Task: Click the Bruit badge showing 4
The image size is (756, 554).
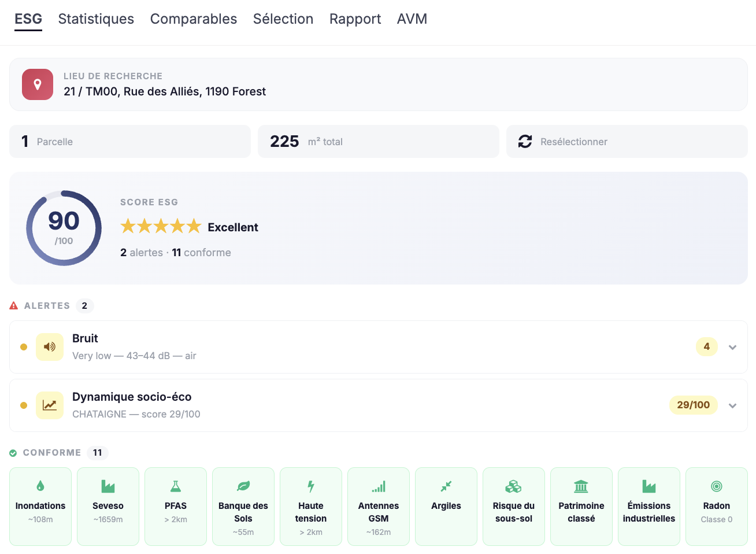Action: click(x=706, y=346)
